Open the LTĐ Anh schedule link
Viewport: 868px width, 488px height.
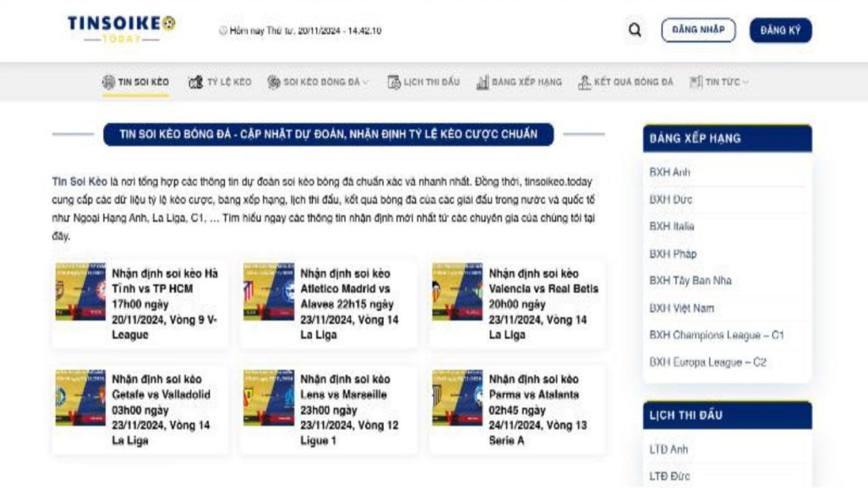tap(668, 450)
